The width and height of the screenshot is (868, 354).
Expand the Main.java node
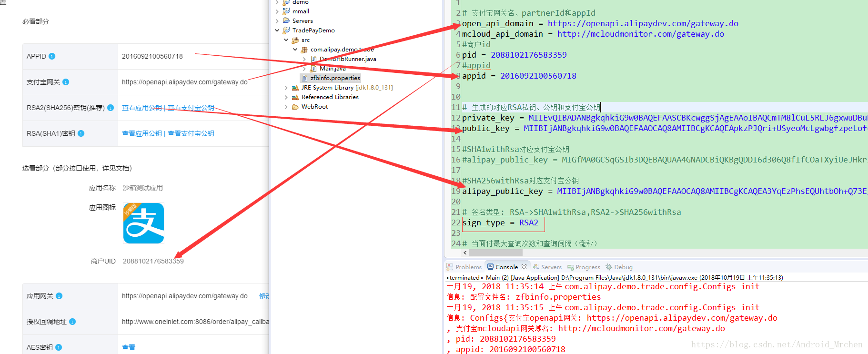click(304, 69)
